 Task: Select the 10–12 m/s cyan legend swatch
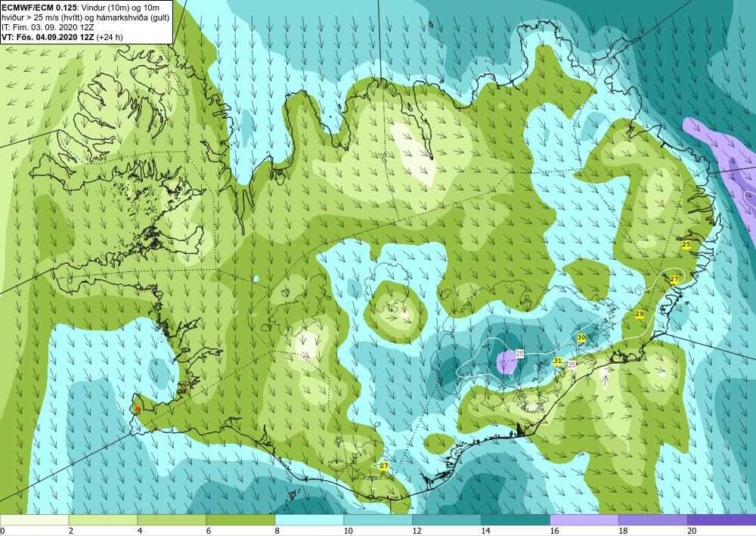point(378,519)
